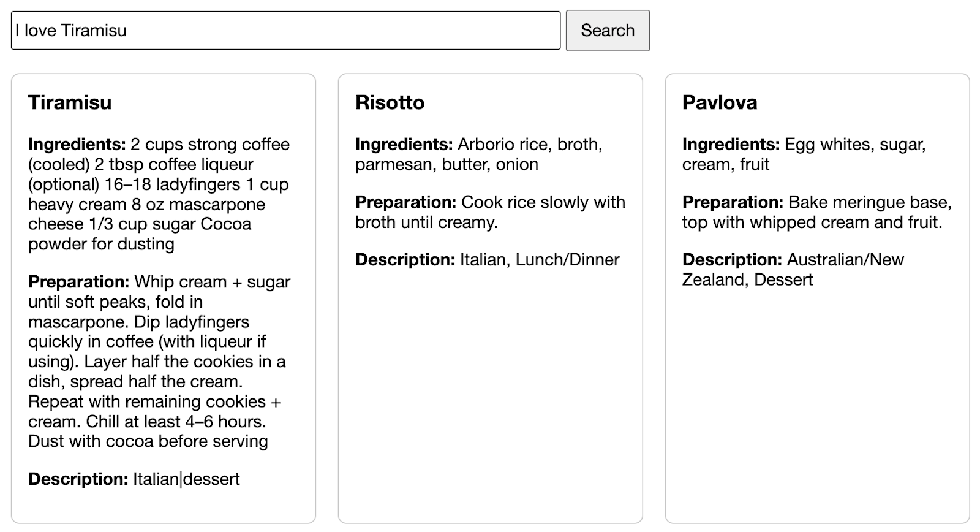Select the Tiramisu recipe title
The image size is (980, 532).
point(70,102)
